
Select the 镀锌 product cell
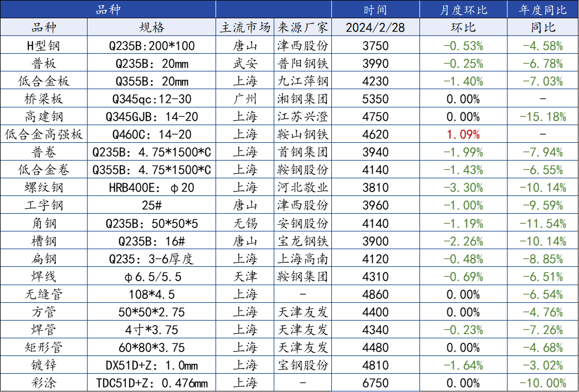click(44, 365)
